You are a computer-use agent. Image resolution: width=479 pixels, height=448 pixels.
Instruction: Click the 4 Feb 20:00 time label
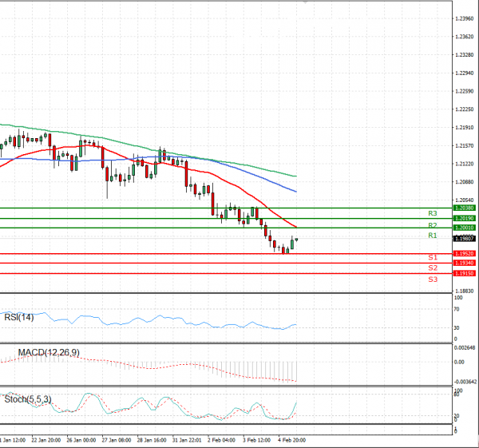(291, 440)
